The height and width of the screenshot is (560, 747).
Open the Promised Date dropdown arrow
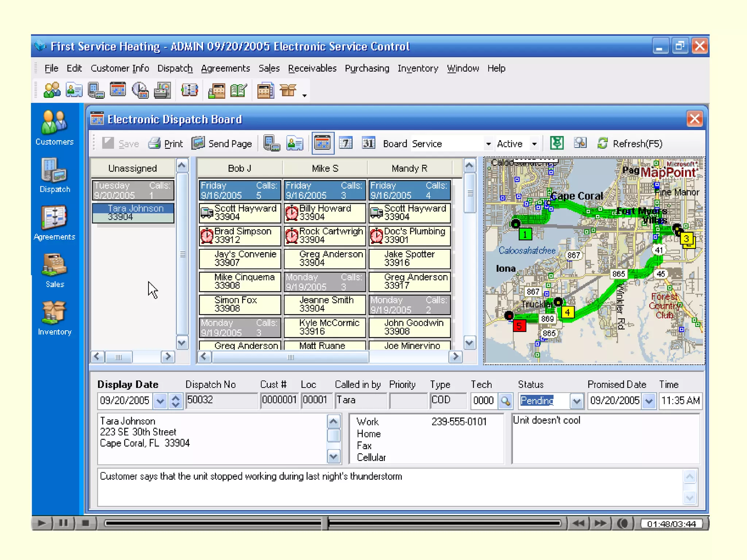pyautogui.click(x=649, y=401)
